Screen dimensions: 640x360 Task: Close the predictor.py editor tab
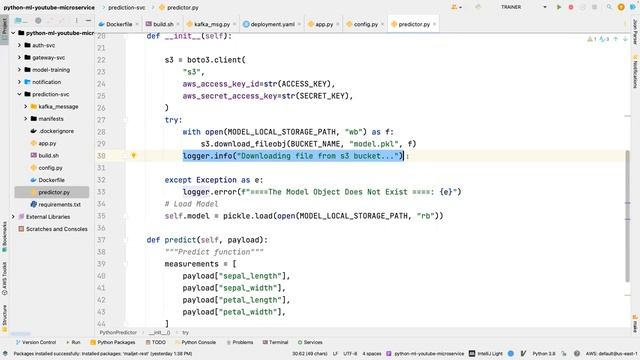pos(434,24)
